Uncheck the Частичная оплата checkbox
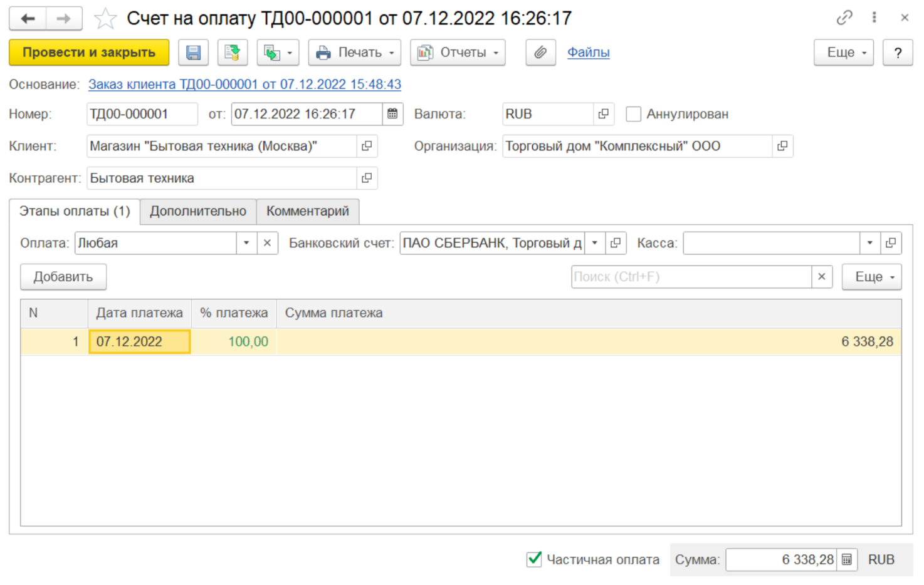Screen dimensions: 924x585 pos(534,559)
